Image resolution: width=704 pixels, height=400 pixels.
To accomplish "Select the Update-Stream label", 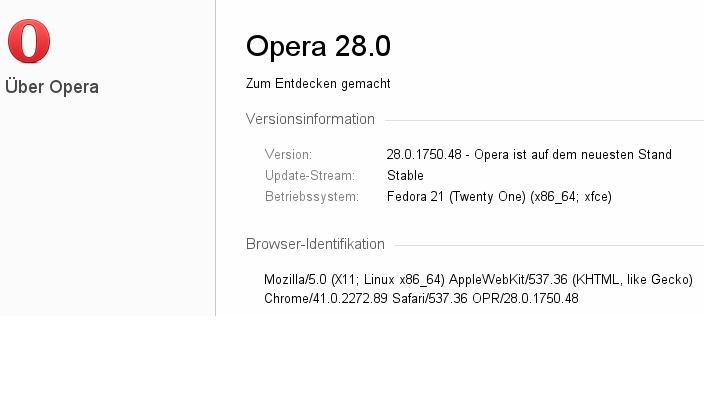I will click(x=310, y=176).
